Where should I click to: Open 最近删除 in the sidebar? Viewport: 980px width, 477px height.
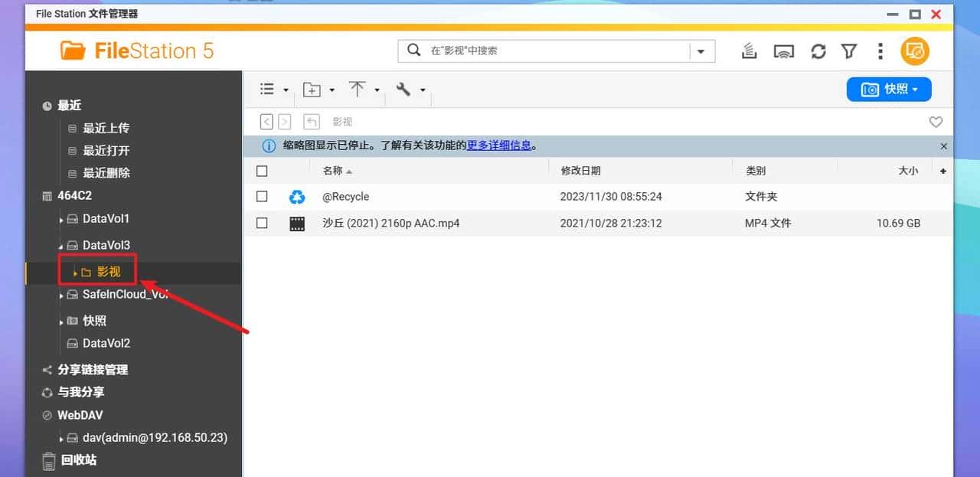click(106, 173)
